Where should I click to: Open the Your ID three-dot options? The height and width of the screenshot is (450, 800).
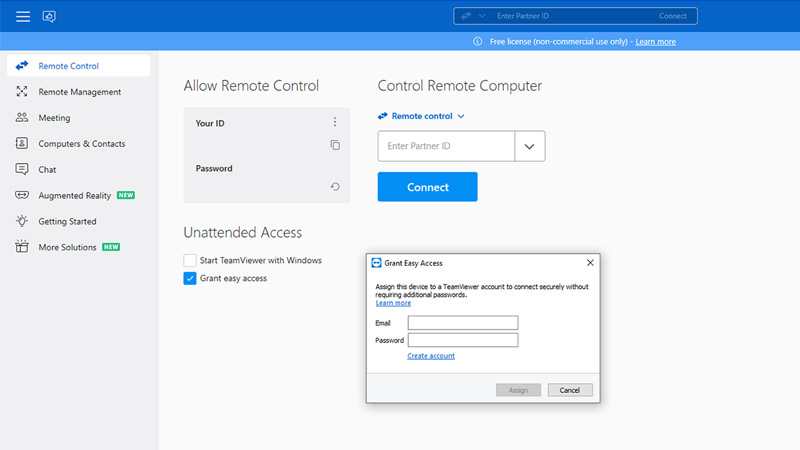click(x=335, y=122)
